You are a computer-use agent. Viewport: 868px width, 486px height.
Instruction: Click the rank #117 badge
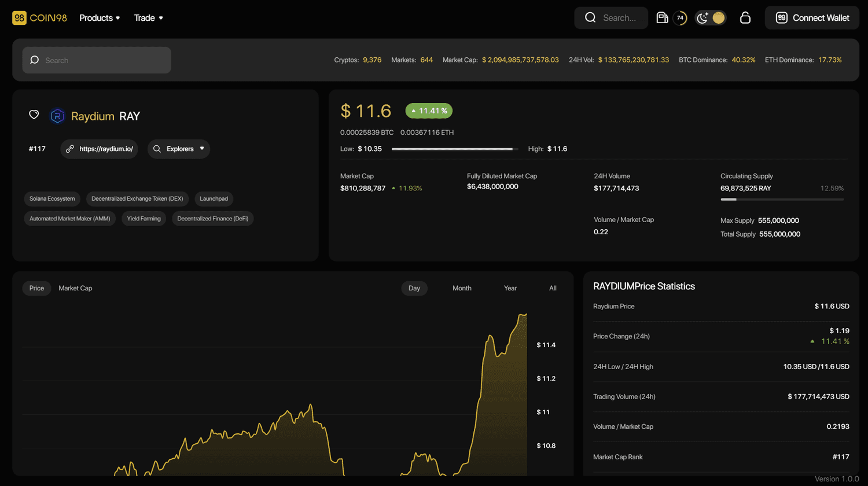[37, 149]
